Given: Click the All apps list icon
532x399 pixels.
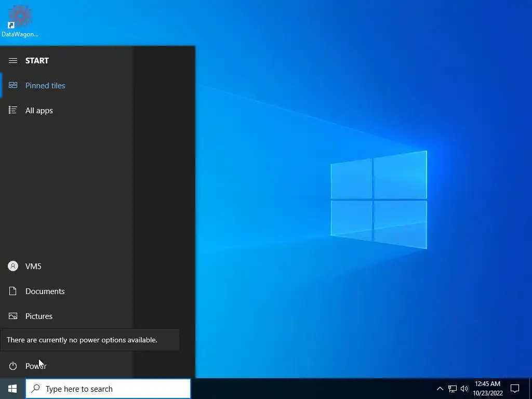Looking at the screenshot, I should (x=13, y=110).
